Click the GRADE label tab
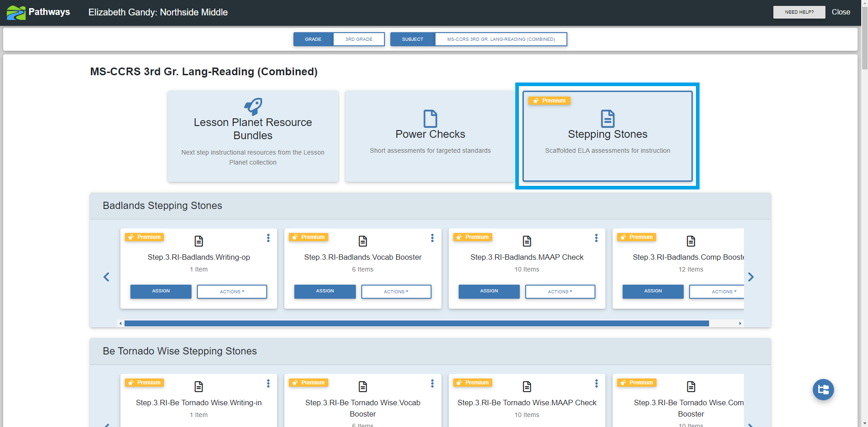The width and height of the screenshot is (868, 427). (313, 39)
